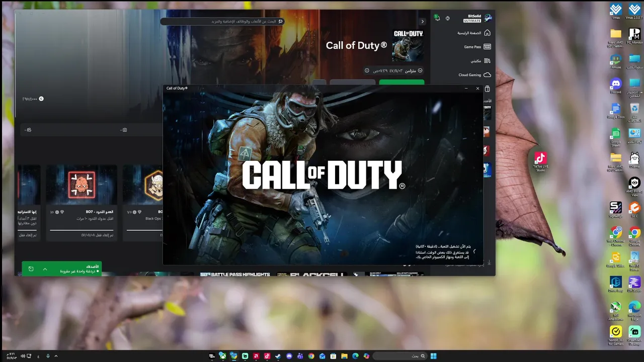Open the gold hexagon skull achievement card

click(x=143, y=203)
